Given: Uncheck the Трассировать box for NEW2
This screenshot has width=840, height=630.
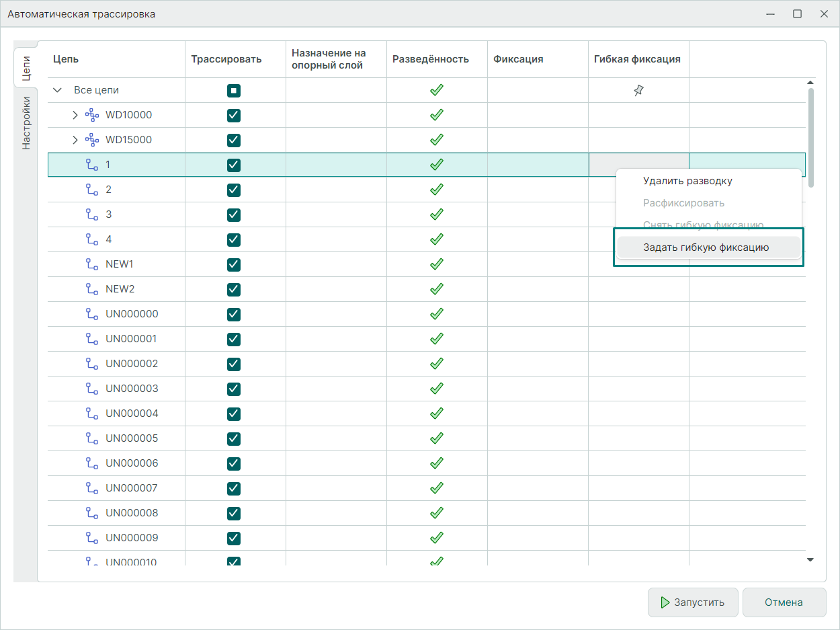Looking at the screenshot, I should 234,289.
